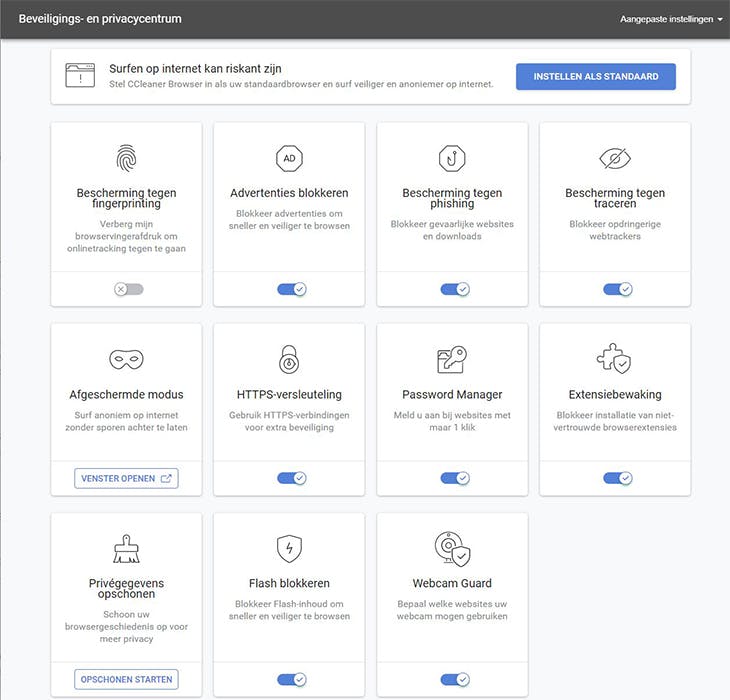Click the puzzle piece Extensiebewaking icon
This screenshot has height=700, width=730.
point(614,359)
